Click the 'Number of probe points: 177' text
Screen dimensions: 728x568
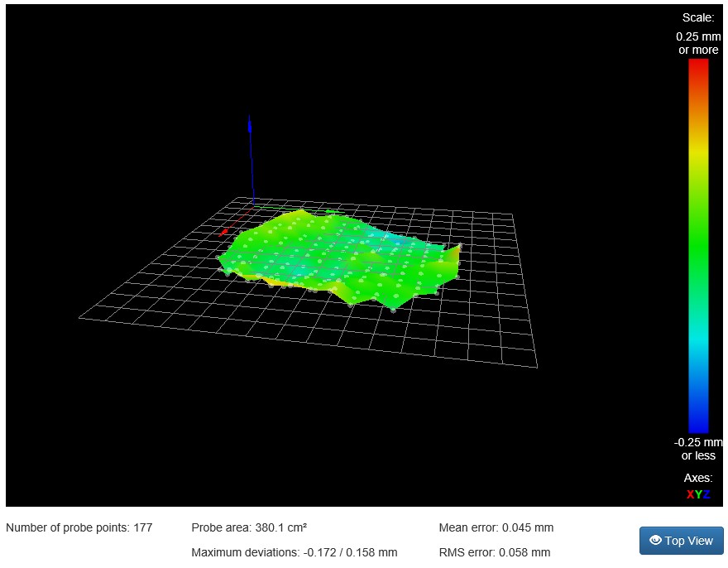tap(79, 527)
